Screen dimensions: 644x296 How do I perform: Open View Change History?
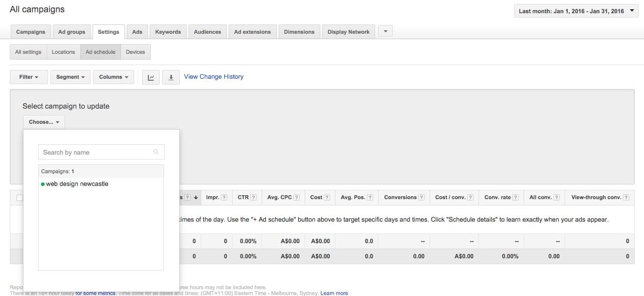[x=214, y=76]
